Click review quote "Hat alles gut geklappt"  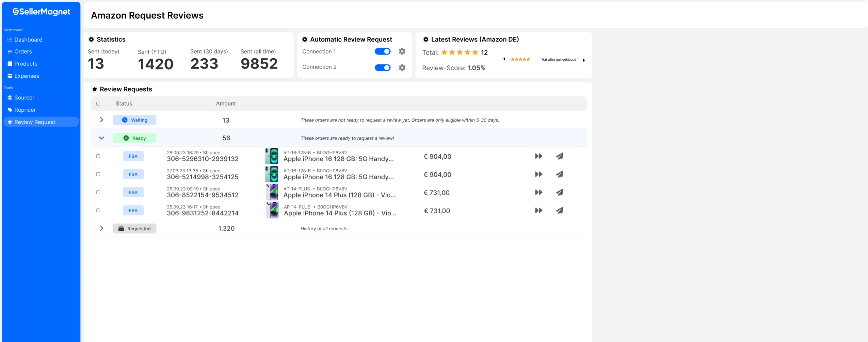tap(559, 59)
